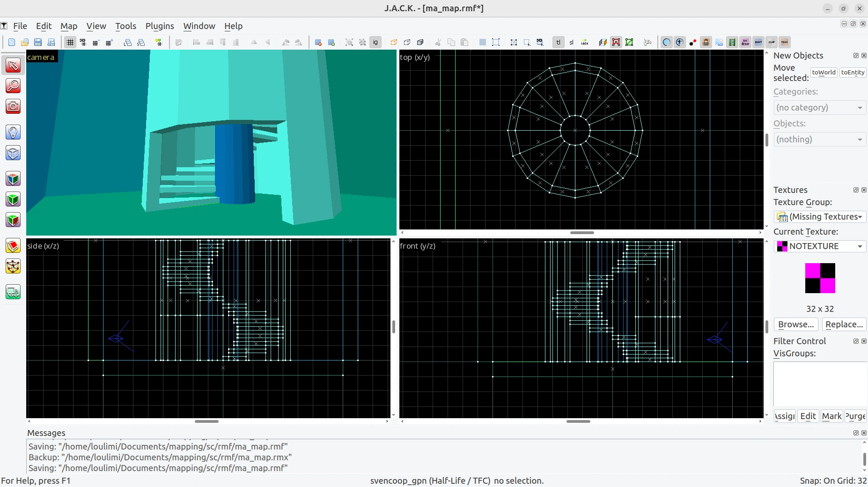Select the Entity tool lightbulb icon
This screenshot has height=487, width=868.
(13, 132)
